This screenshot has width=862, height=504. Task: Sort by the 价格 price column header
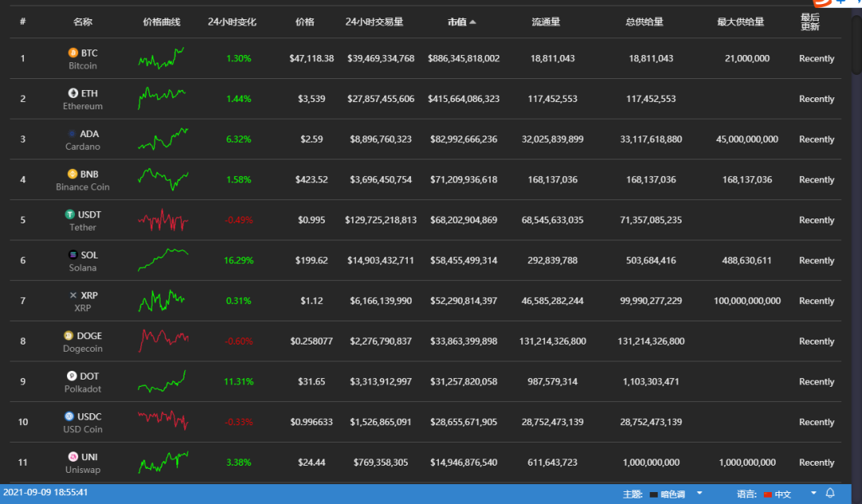pyautogui.click(x=305, y=22)
